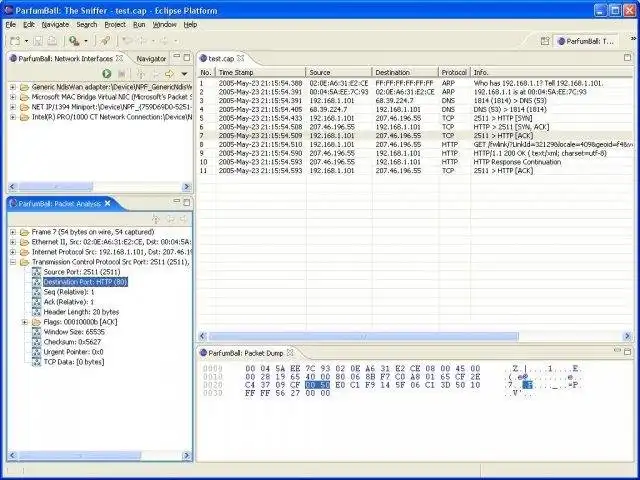The width and height of the screenshot is (640, 480).
Task: Click the Print icon in main toolbar
Action: coord(52,41)
